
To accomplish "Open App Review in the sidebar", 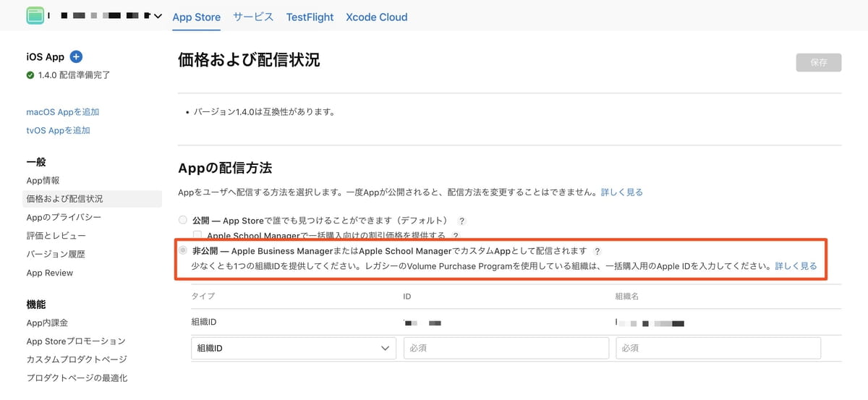I will (x=49, y=273).
